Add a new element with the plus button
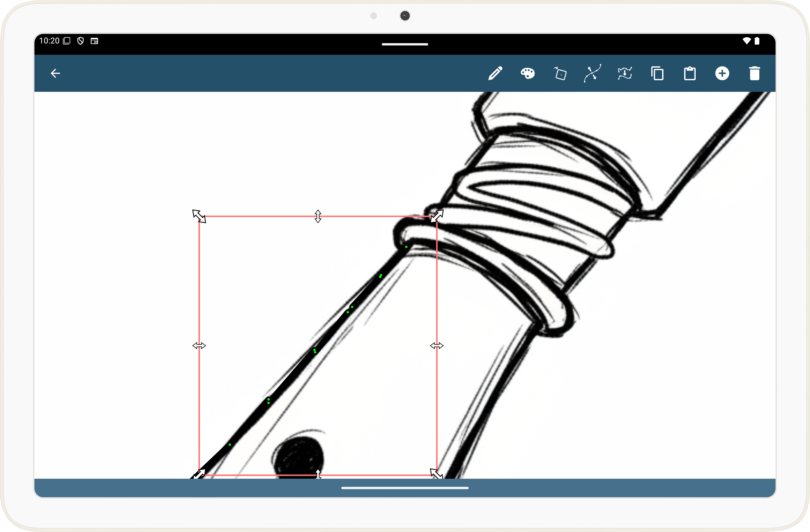The width and height of the screenshot is (810, 532). (x=723, y=73)
